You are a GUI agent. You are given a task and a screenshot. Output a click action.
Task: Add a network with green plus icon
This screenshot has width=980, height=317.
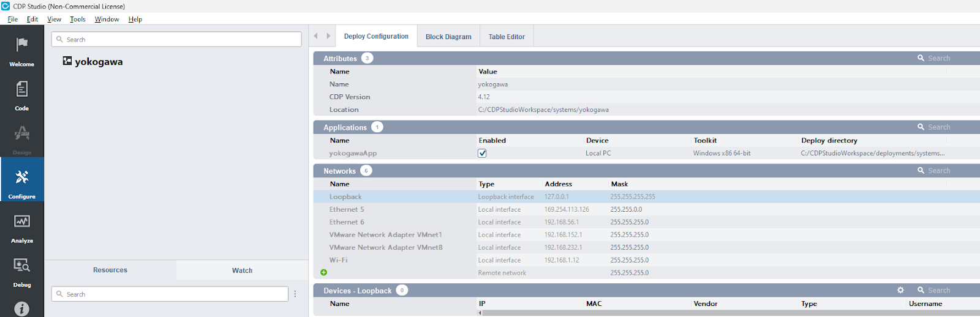(x=323, y=272)
